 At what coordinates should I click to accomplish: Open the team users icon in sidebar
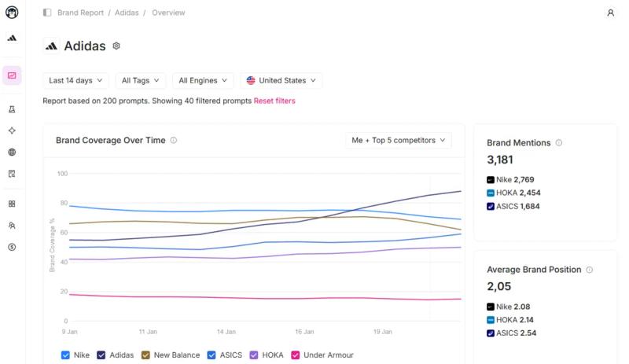[12, 226]
